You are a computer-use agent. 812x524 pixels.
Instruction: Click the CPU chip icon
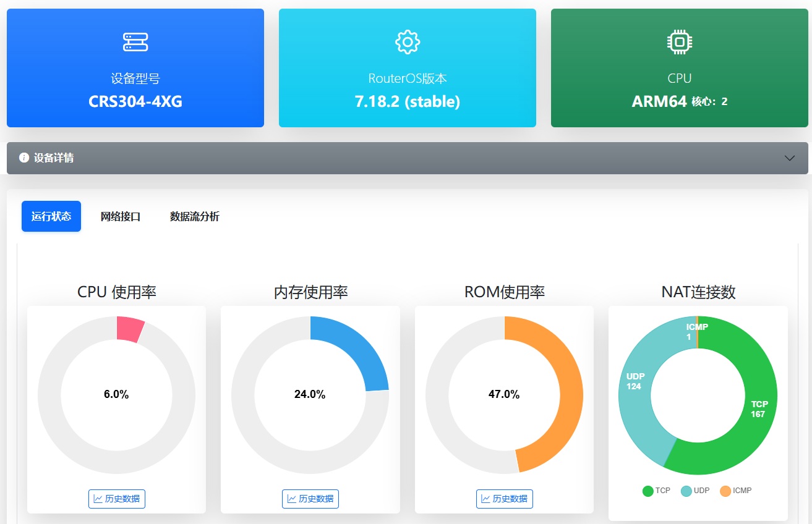(x=679, y=42)
